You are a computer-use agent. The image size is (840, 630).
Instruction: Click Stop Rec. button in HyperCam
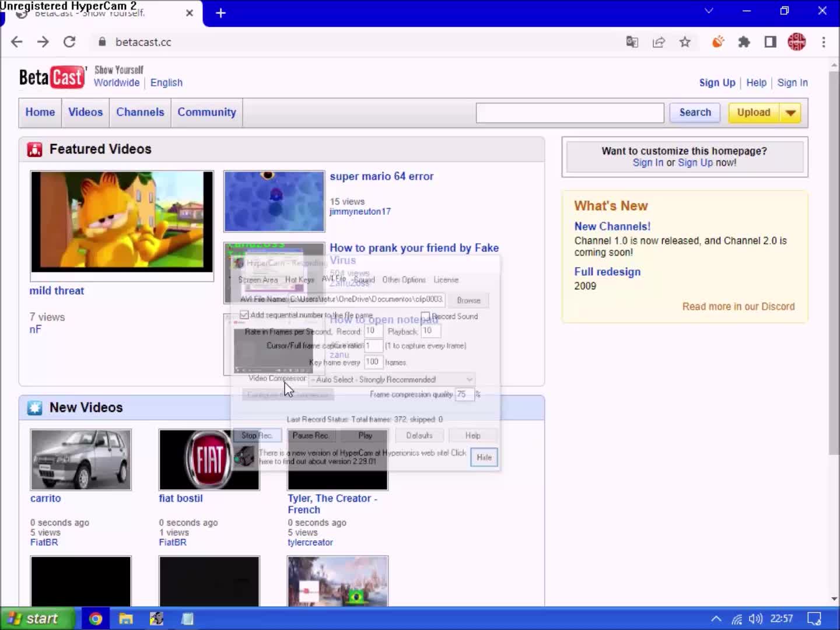(x=257, y=436)
